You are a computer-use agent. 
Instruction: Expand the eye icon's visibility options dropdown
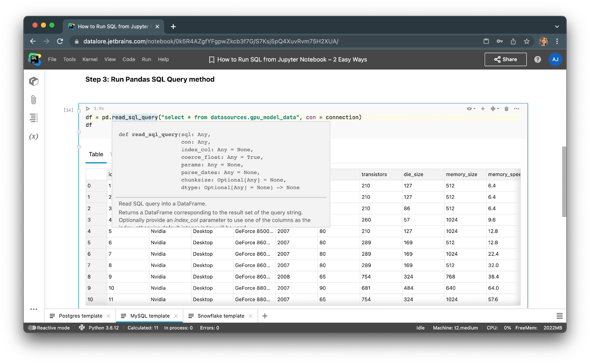point(474,109)
